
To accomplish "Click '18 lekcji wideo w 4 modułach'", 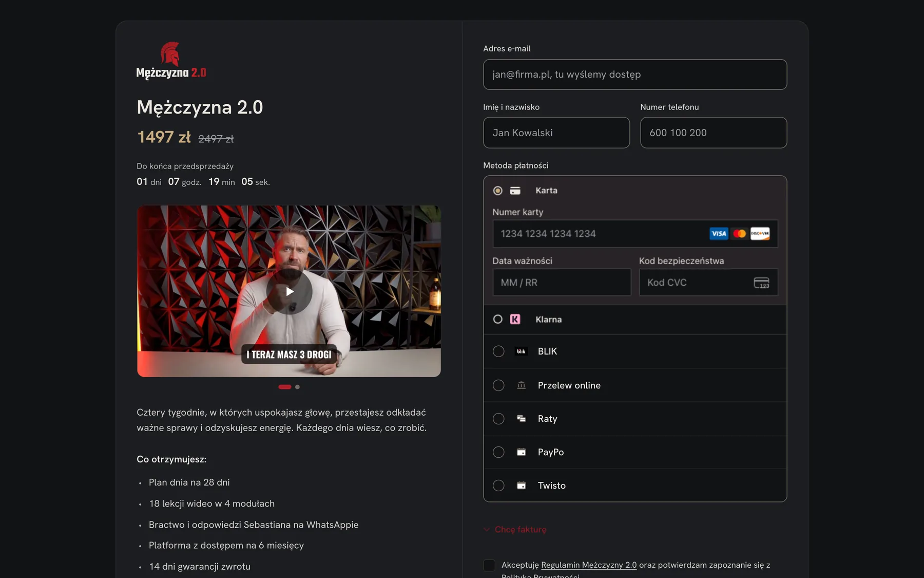I will tap(211, 504).
